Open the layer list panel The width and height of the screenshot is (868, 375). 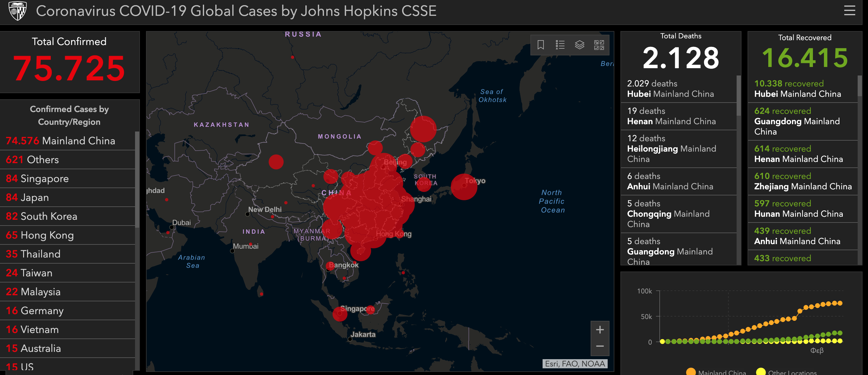pyautogui.click(x=579, y=45)
